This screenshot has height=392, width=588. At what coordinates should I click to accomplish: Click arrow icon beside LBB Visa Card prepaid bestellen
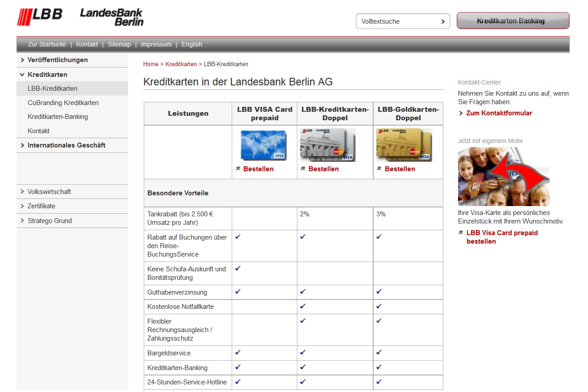461,232
